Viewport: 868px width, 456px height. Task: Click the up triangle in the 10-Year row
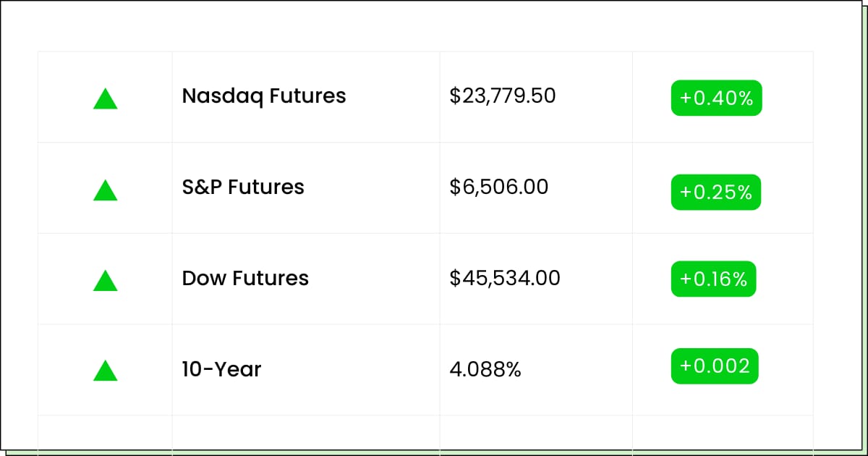(105, 371)
